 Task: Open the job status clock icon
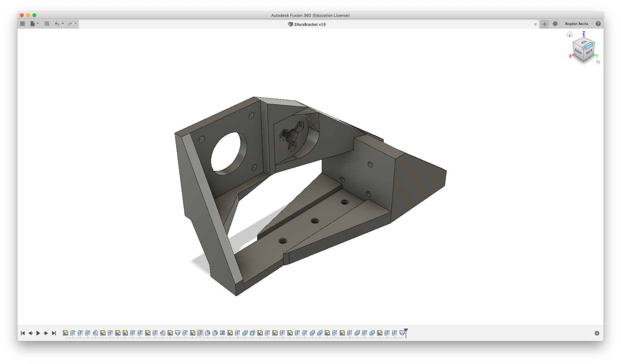[555, 24]
